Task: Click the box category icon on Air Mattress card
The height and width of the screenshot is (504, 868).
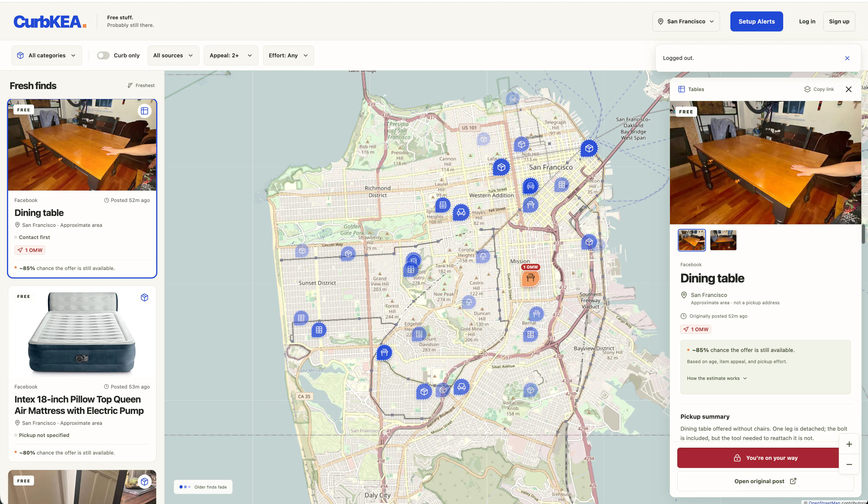Action: point(144,297)
